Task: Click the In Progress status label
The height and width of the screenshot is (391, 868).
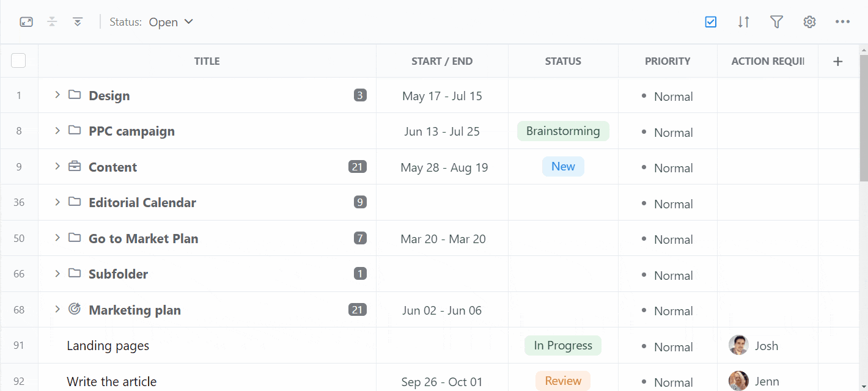Action: point(563,346)
